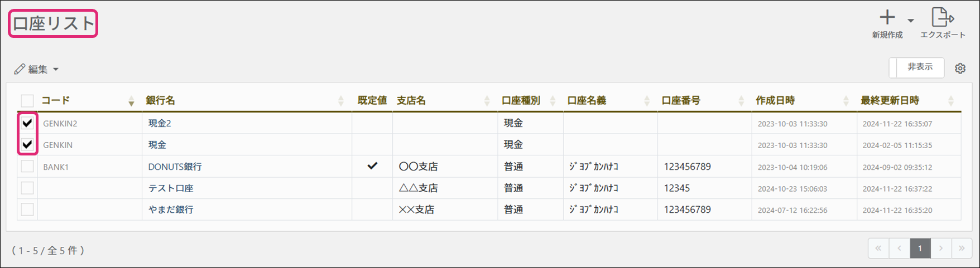Open the table settings gear icon

960,69
